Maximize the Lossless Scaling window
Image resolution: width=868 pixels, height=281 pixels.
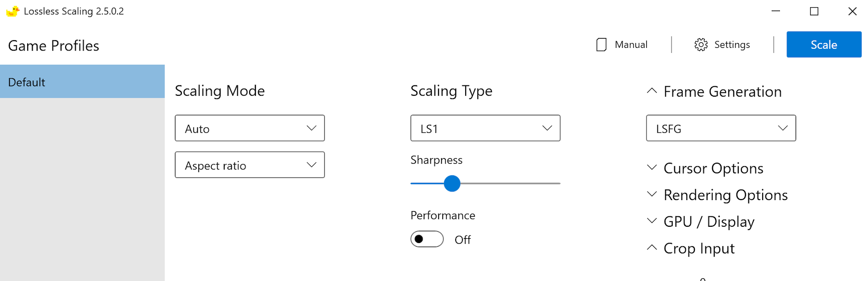[814, 11]
